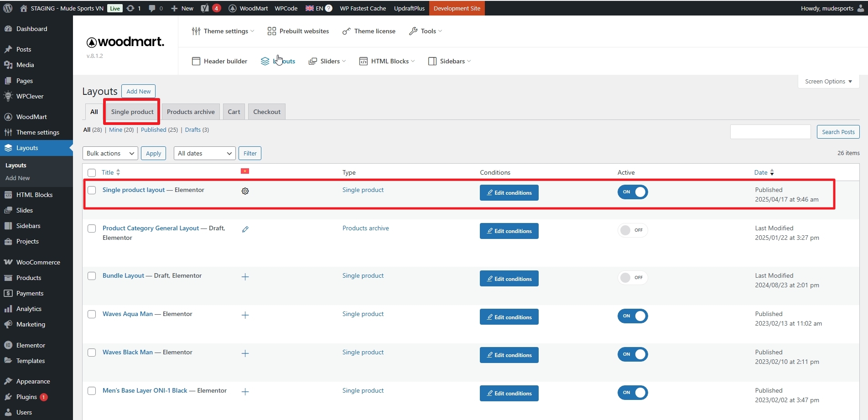
Task: Click the woodmart logo
Action: pos(125,42)
